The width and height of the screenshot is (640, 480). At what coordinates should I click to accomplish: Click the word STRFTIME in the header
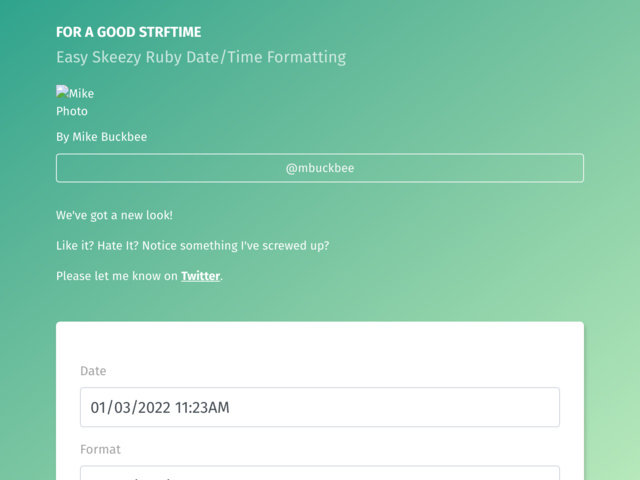click(170, 32)
